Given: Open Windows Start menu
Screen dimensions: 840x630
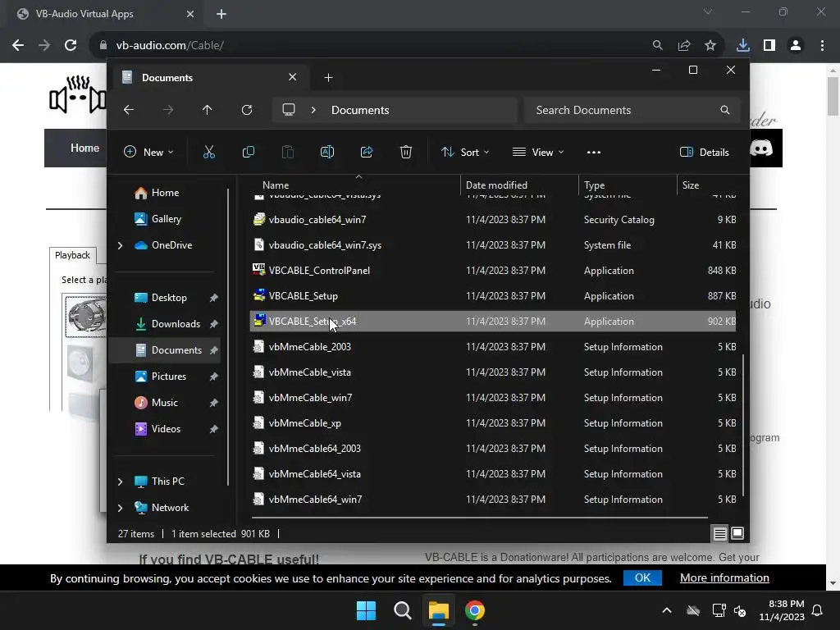Looking at the screenshot, I should (367, 610).
